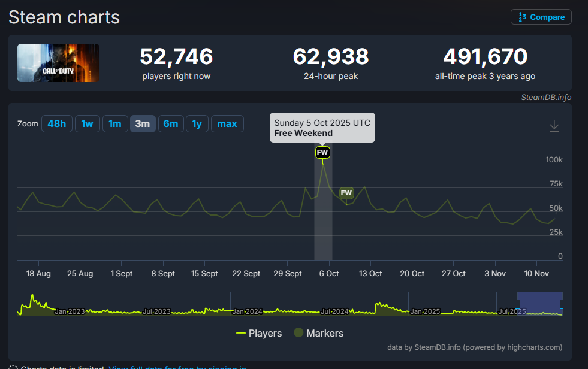588x369 pixels.
Task: Click the FW marker at the chart peak
Action: [322, 152]
